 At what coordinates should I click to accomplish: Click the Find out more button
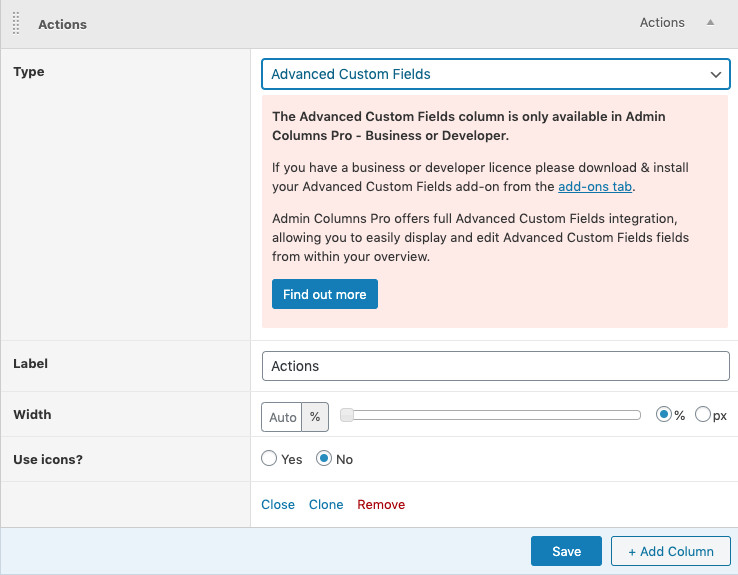pos(325,294)
